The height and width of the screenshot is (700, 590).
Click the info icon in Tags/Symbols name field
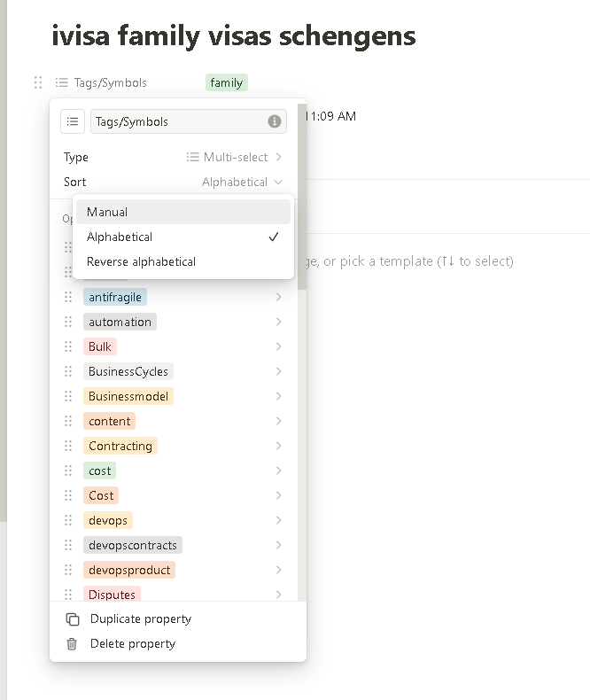(274, 121)
